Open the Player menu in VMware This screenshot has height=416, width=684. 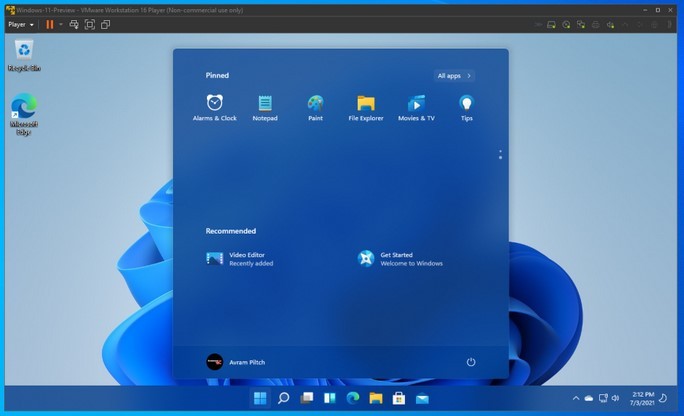pyautogui.click(x=21, y=25)
